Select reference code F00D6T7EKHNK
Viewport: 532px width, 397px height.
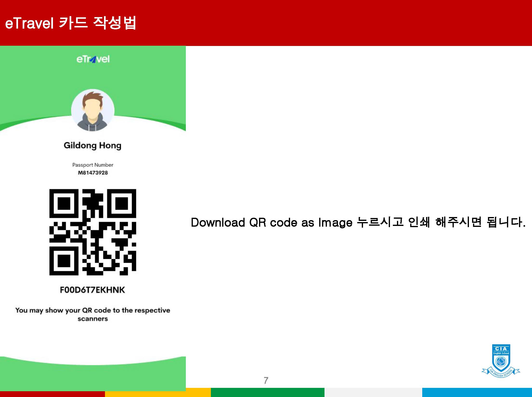[92, 290]
